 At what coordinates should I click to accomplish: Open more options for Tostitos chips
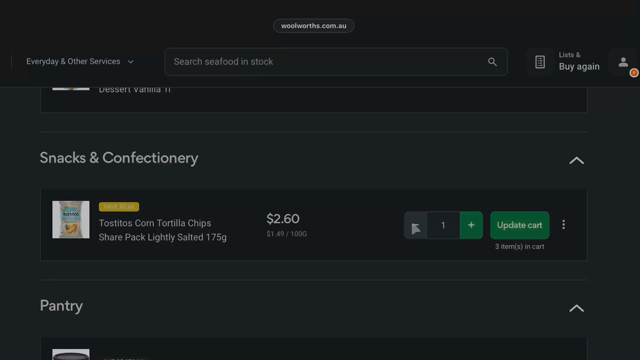[x=563, y=225]
